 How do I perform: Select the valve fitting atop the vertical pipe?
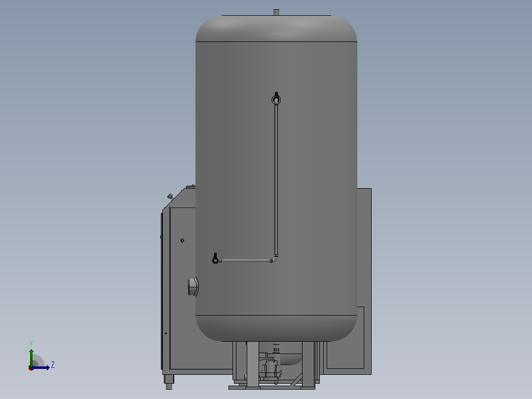(x=276, y=98)
